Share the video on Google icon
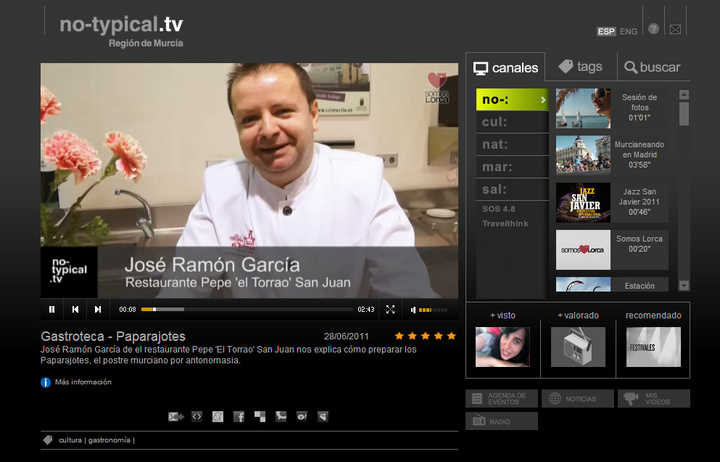This screenshot has height=462, width=720. click(218, 417)
